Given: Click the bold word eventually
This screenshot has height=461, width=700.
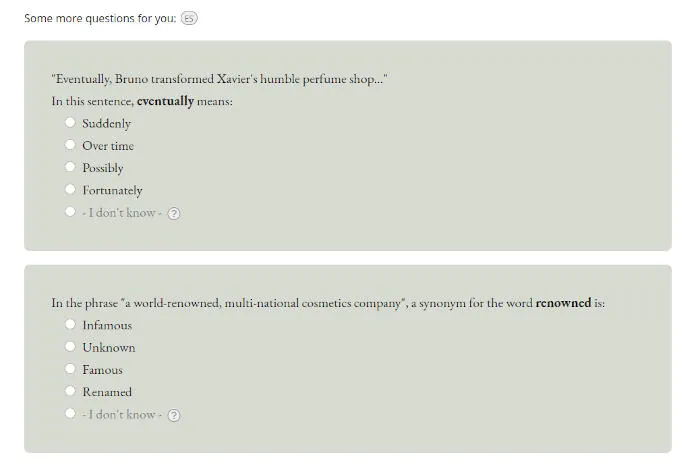Looking at the screenshot, I should coord(166,101).
